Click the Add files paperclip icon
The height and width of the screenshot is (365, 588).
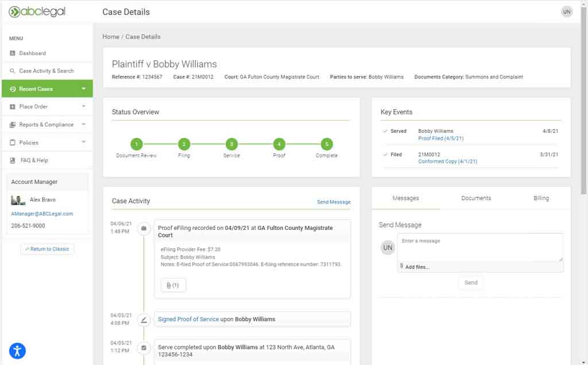pos(401,267)
